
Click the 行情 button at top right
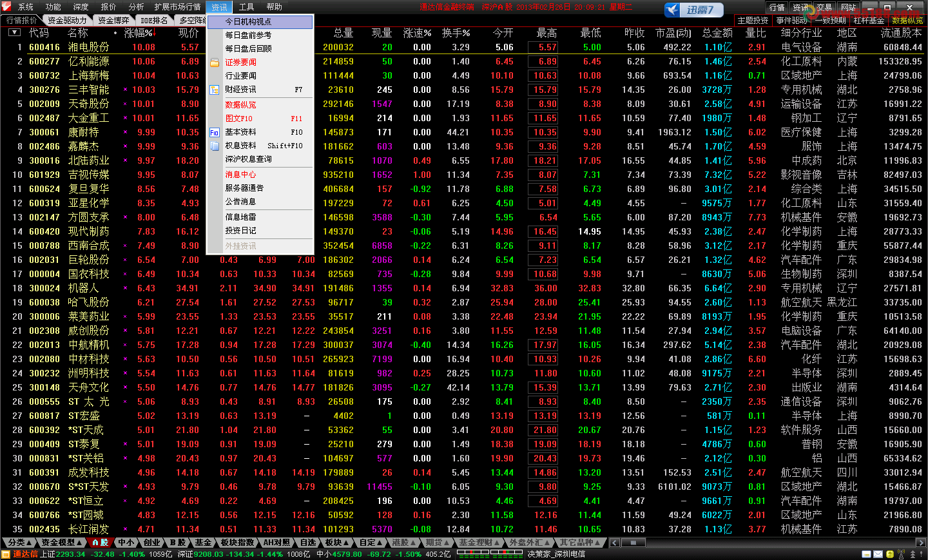pos(777,8)
